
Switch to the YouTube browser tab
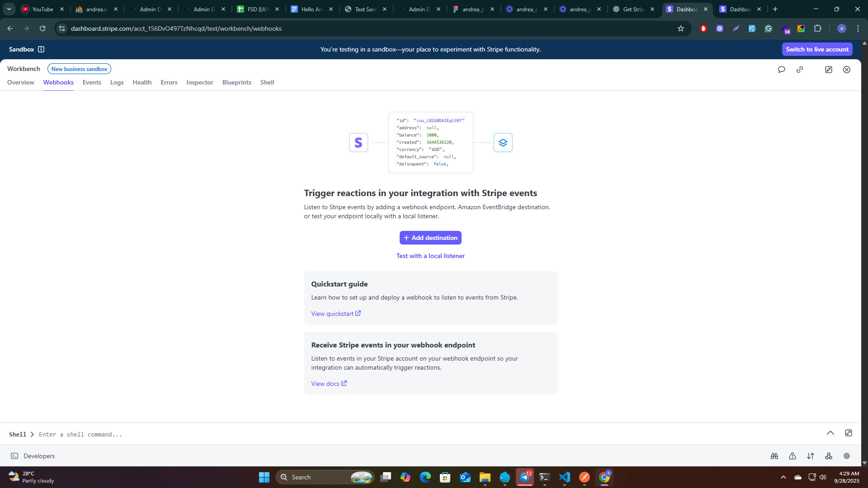click(43, 9)
